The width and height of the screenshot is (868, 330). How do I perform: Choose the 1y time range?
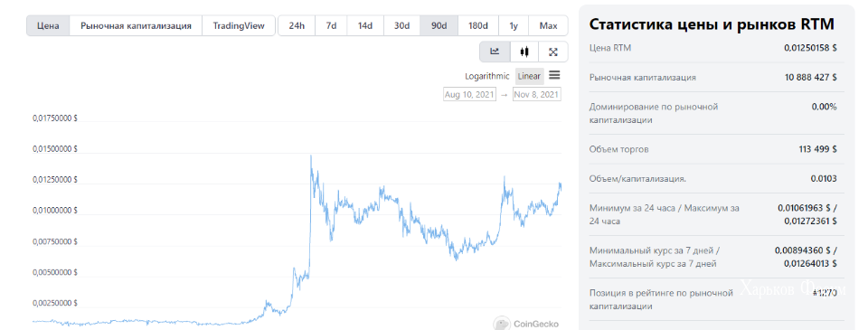514,25
